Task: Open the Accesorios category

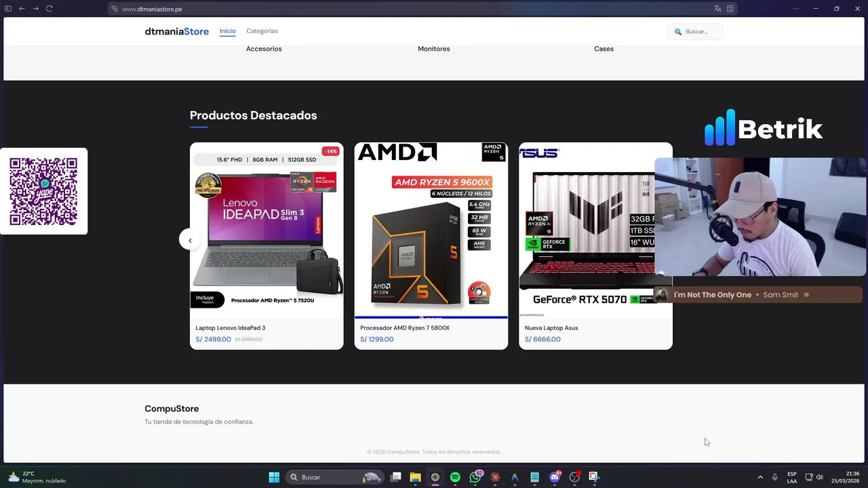Action: pos(264,49)
